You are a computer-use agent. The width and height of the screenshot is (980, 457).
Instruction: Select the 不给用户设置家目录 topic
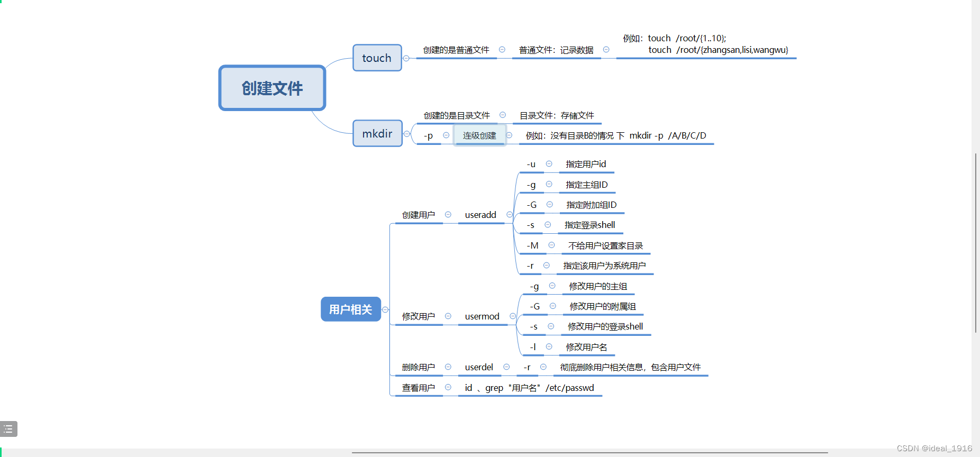tap(606, 245)
